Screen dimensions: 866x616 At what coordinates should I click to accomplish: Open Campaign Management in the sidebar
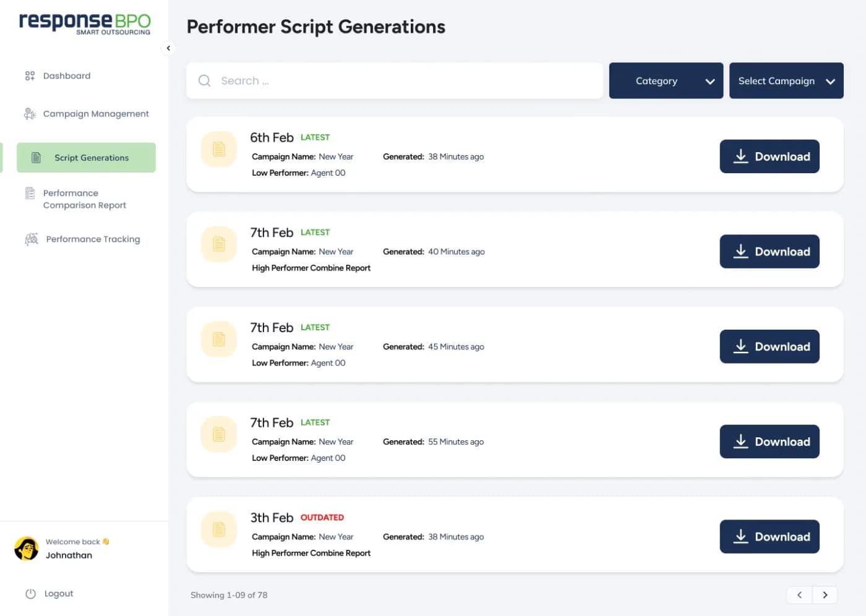[x=96, y=114]
